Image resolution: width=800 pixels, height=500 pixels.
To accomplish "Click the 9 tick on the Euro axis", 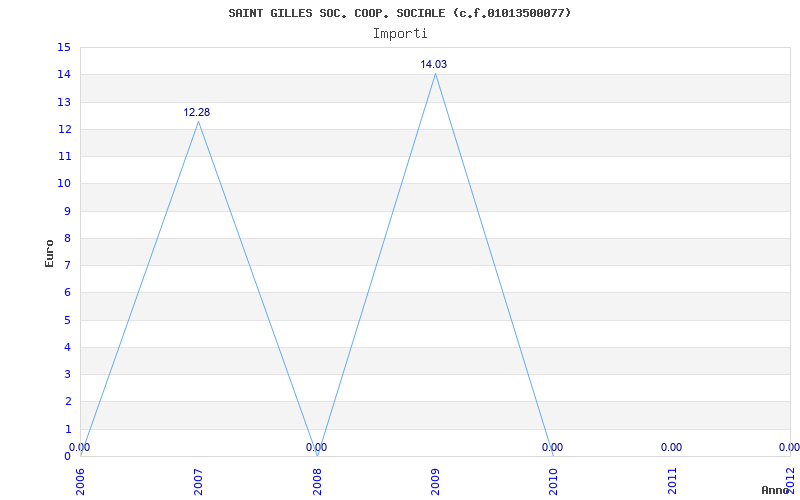I will tap(67, 211).
